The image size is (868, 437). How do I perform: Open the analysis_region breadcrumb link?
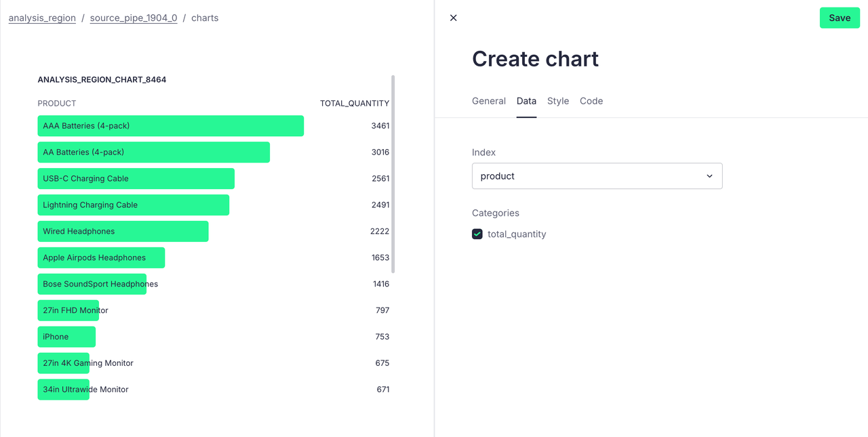[42, 18]
